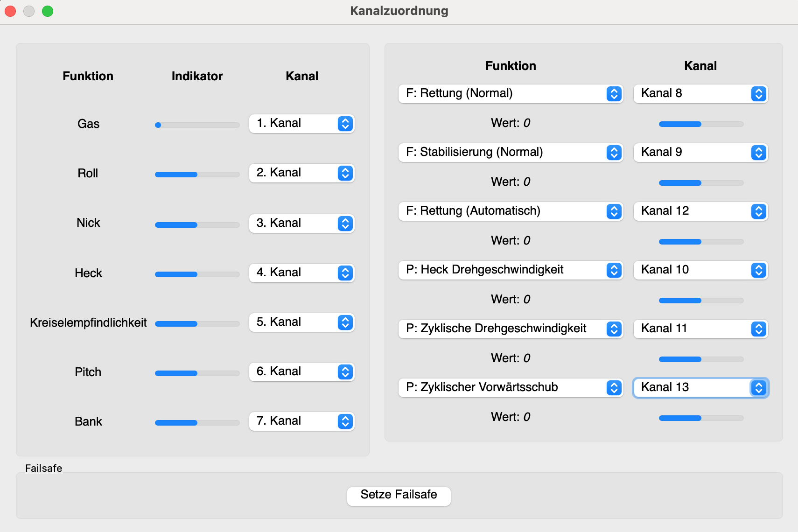The image size is (798, 532).
Task: Open 'F: Rettung (Automatisch)' function dropdown
Action: pyautogui.click(x=511, y=211)
